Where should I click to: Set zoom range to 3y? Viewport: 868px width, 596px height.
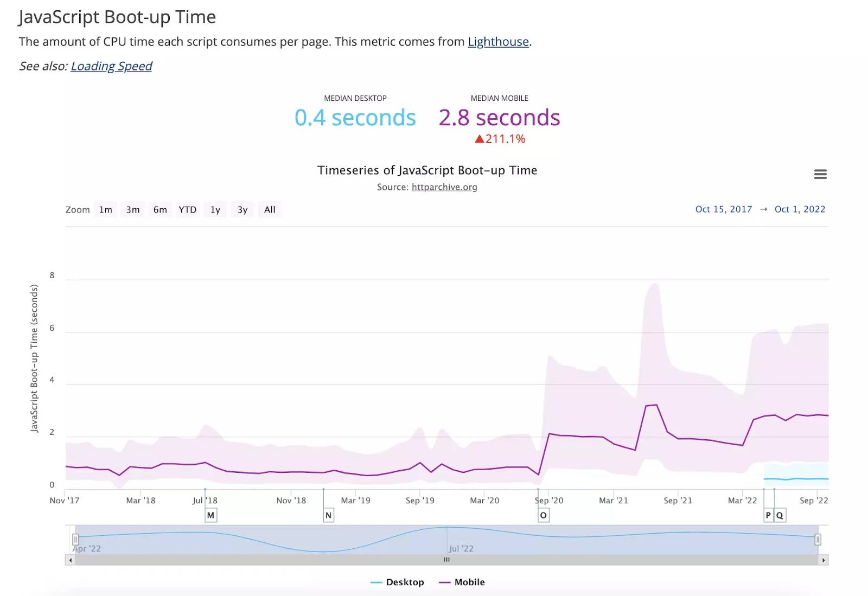pos(242,210)
